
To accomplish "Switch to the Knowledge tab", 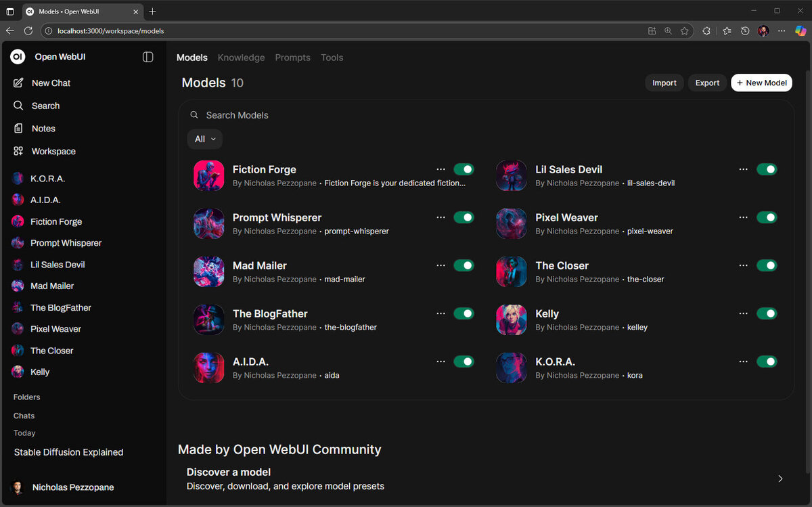I will pos(241,58).
